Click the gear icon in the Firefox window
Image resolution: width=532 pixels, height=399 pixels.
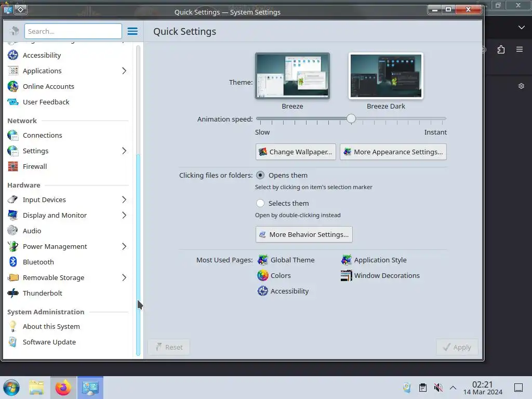521,86
